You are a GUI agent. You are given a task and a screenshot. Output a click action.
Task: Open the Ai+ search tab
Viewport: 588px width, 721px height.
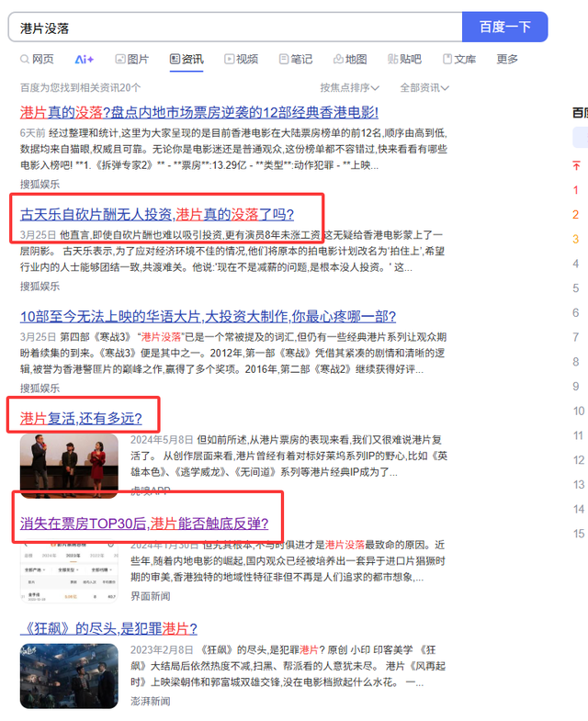(x=85, y=60)
